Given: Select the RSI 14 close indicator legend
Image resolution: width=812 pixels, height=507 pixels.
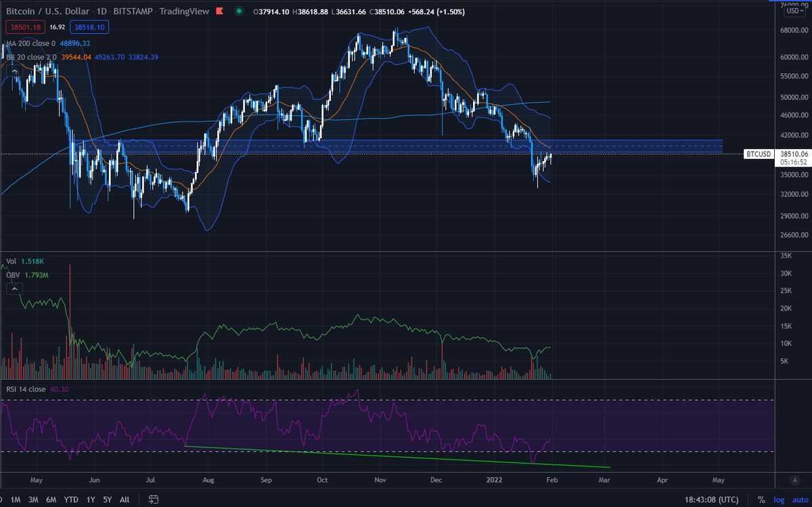Looking at the screenshot, I should [x=26, y=389].
